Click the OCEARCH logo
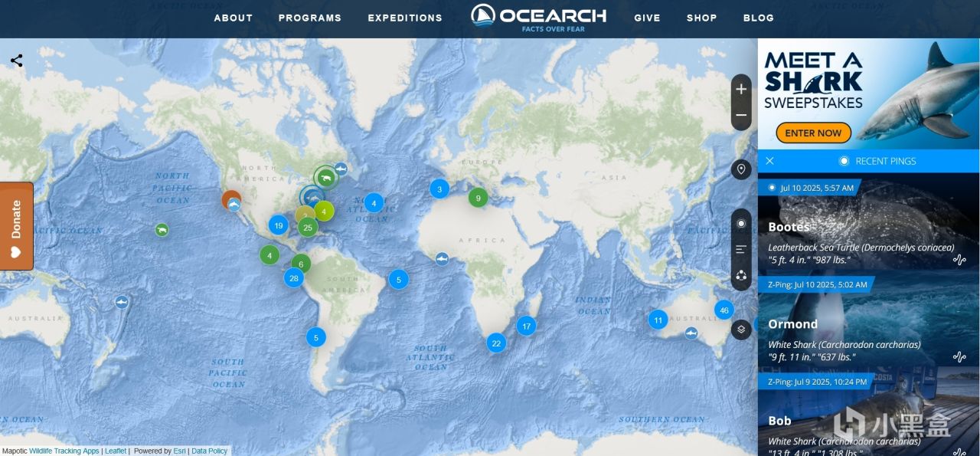This screenshot has height=456, width=980. [538, 17]
